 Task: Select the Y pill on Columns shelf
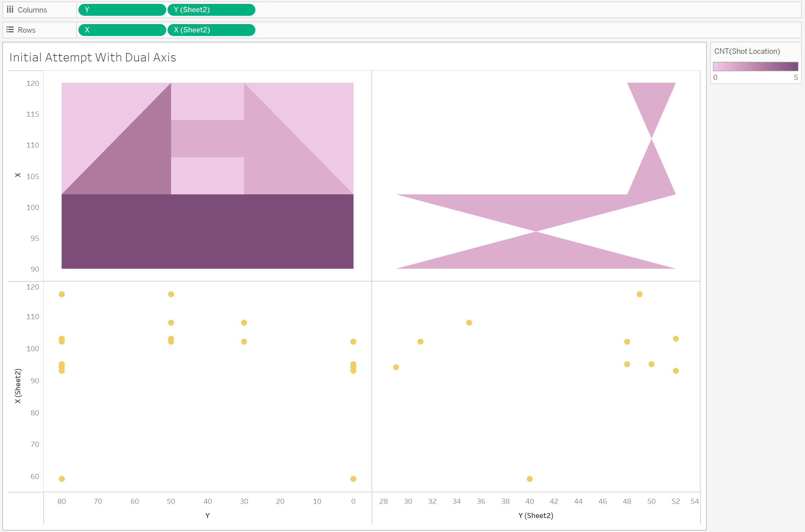[x=122, y=10]
